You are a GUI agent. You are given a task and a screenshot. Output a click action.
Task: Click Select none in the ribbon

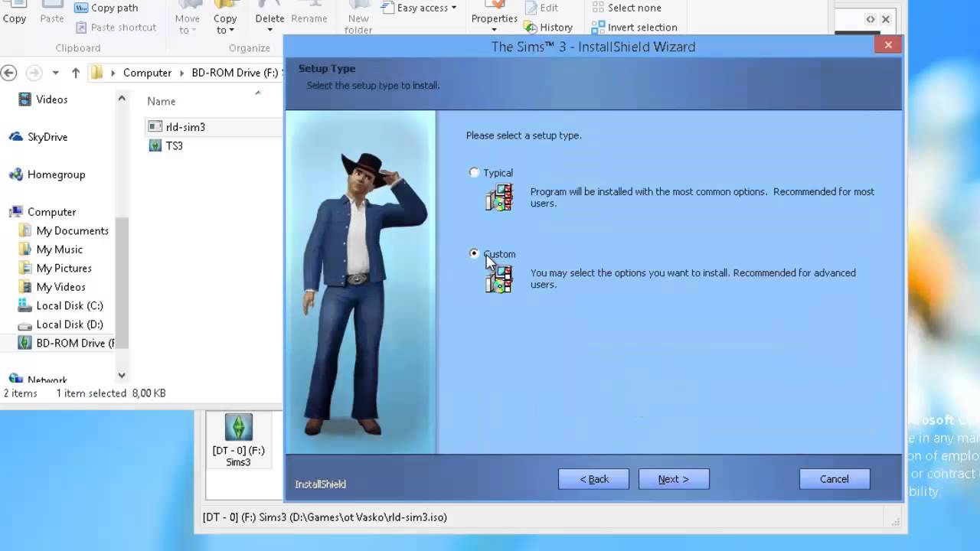[x=626, y=8]
